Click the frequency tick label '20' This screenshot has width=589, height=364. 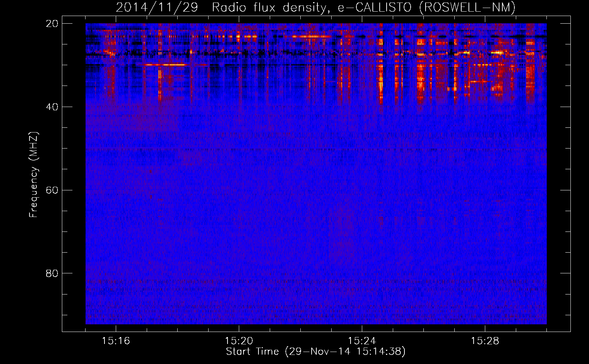(x=52, y=24)
